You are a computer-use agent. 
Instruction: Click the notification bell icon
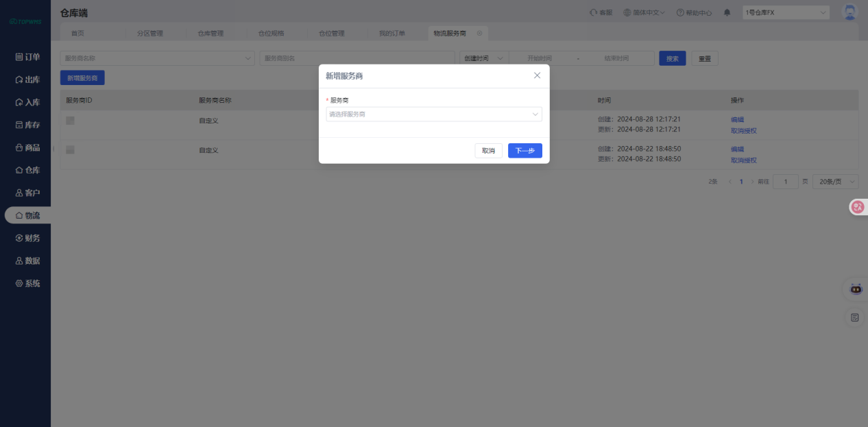[727, 12]
